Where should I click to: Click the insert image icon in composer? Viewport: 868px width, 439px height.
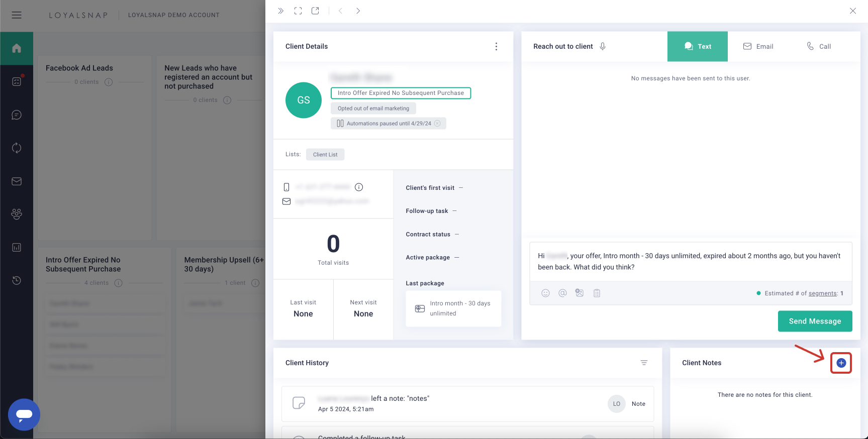[580, 293]
